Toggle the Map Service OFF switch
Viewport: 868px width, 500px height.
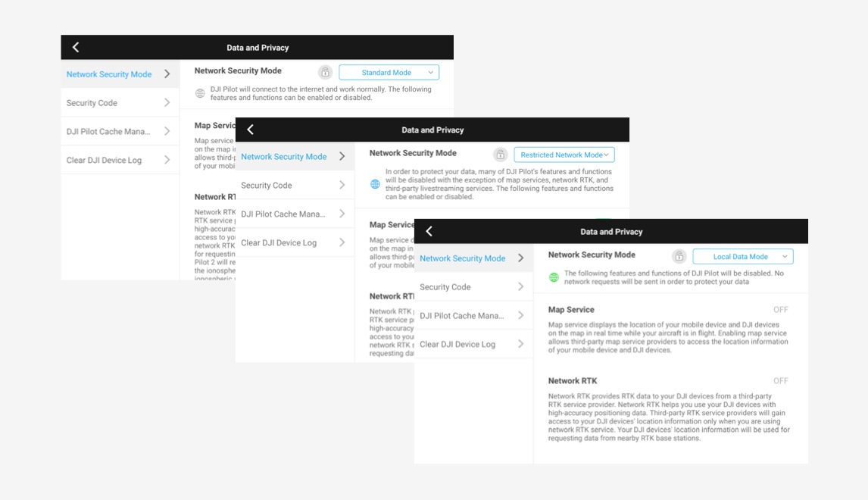[780, 310]
